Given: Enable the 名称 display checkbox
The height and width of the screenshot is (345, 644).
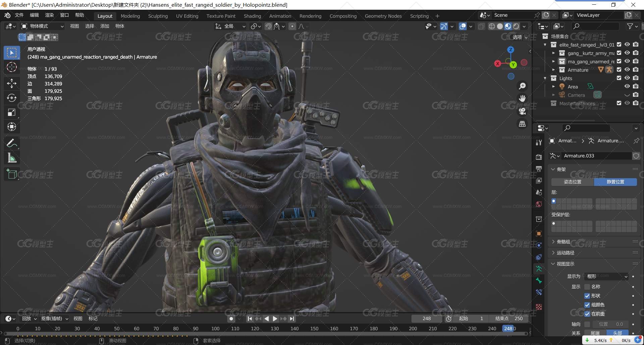Looking at the screenshot, I should coord(587,287).
